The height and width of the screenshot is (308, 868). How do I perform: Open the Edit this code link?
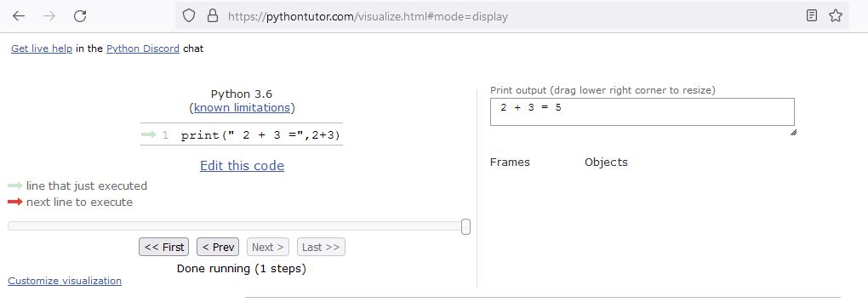(242, 166)
